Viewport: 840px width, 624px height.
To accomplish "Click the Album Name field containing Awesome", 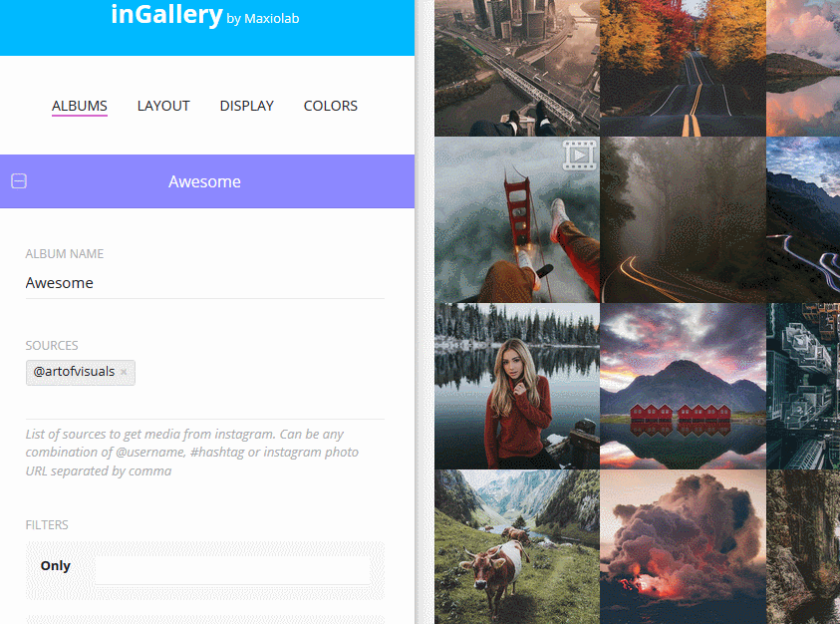I will [204, 283].
